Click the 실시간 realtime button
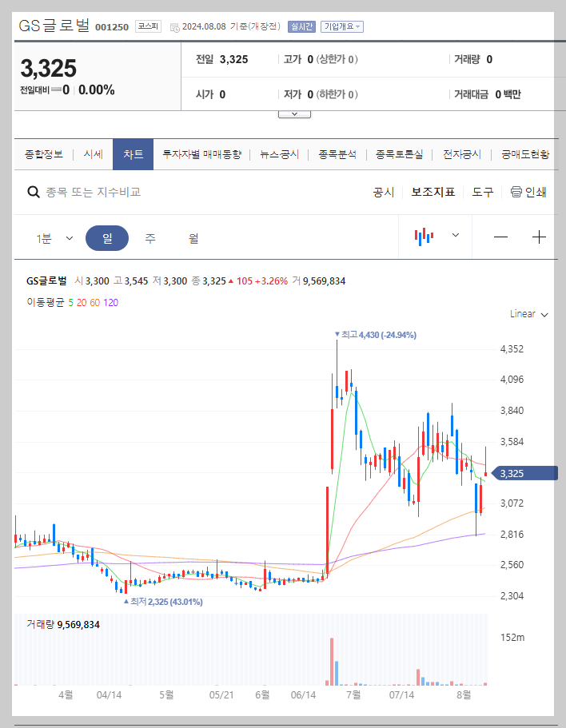The width and height of the screenshot is (566, 728). click(x=301, y=26)
